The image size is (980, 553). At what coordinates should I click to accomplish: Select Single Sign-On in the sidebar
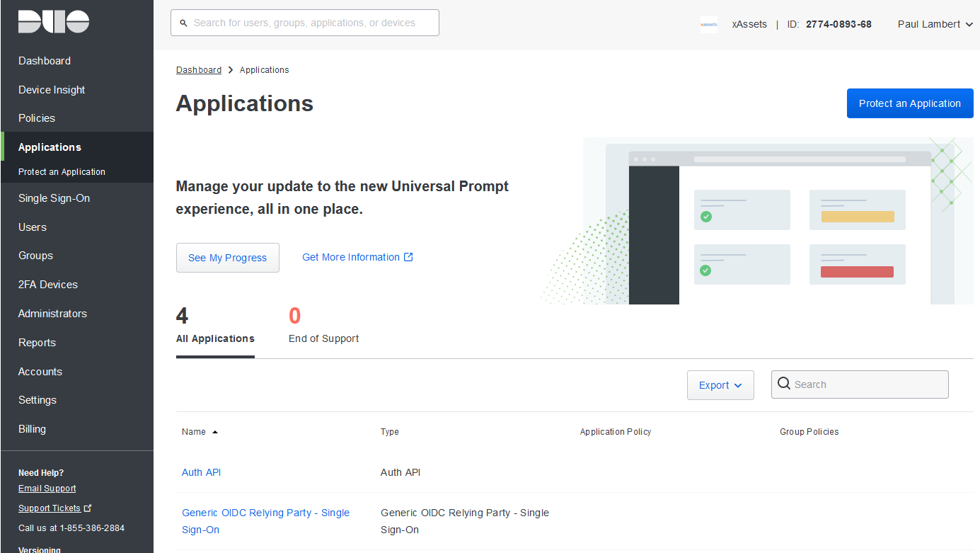click(54, 198)
